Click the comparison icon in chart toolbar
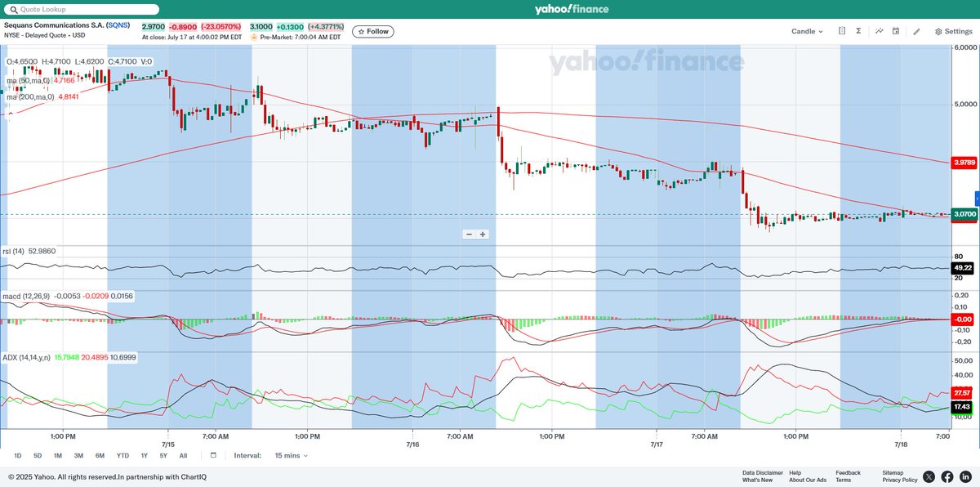The height and width of the screenshot is (487, 980). coord(842,31)
